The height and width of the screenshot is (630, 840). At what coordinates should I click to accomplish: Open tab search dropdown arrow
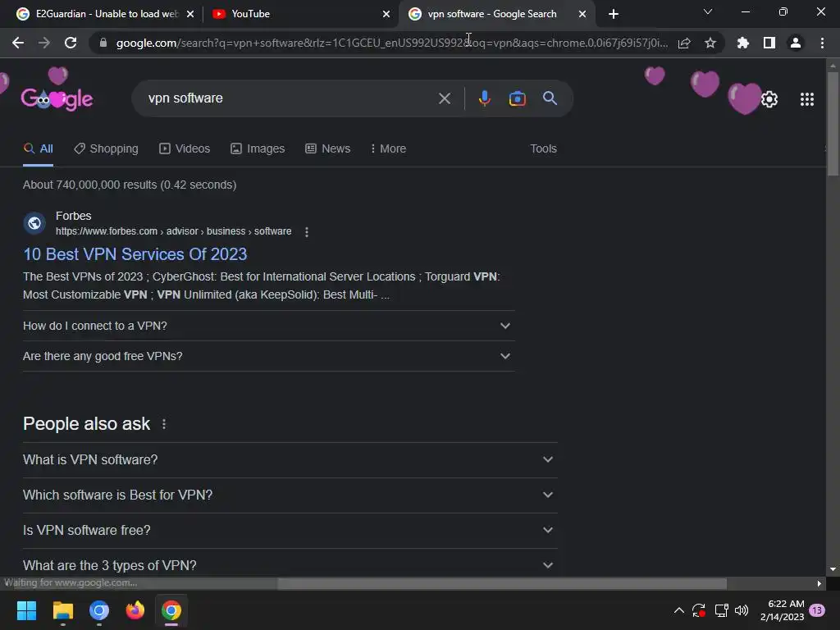pos(708,11)
